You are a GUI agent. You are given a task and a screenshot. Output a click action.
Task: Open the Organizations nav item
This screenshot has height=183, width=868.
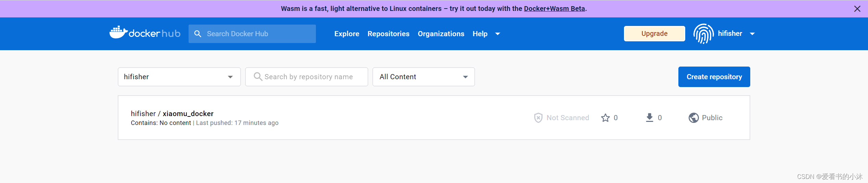pyautogui.click(x=441, y=34)
